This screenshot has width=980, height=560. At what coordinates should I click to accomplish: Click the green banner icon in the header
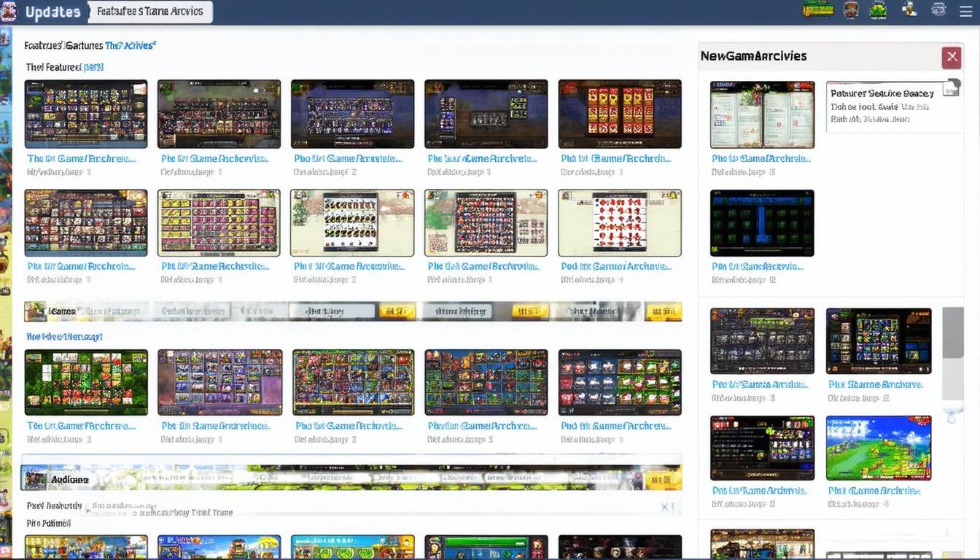[x=817, y=10]
